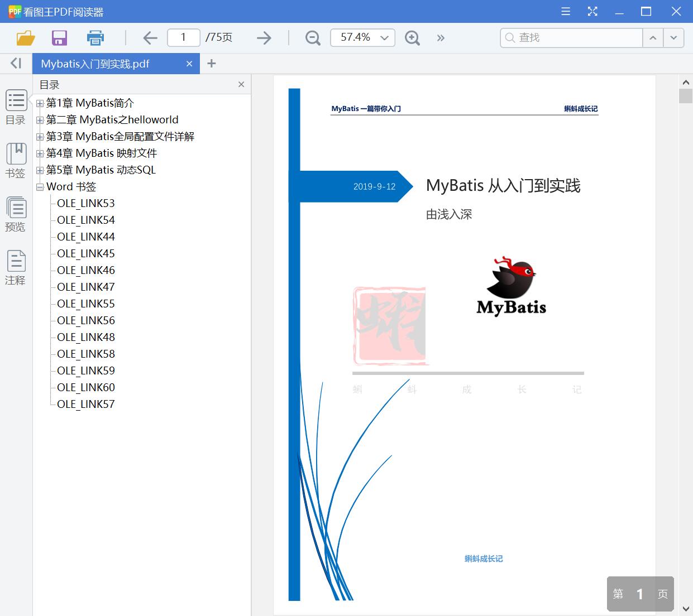
Task: Select the Word 书签 entry
Action: (x=71, y=187)
